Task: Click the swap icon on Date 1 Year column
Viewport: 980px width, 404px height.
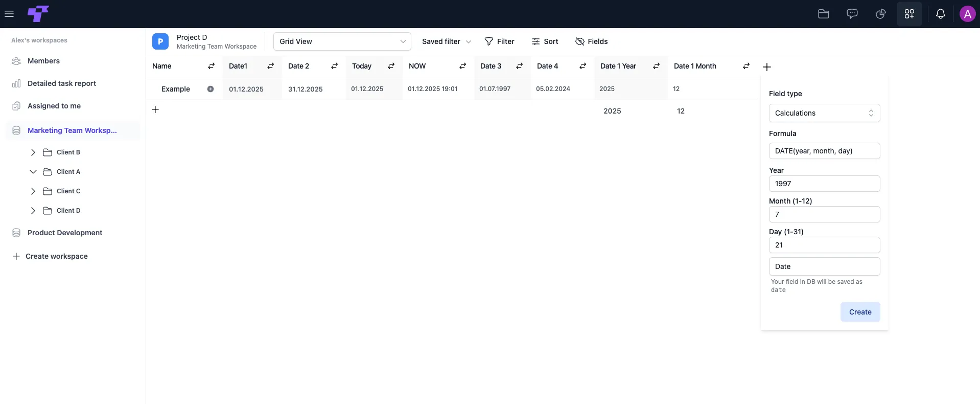Action: 657,66
